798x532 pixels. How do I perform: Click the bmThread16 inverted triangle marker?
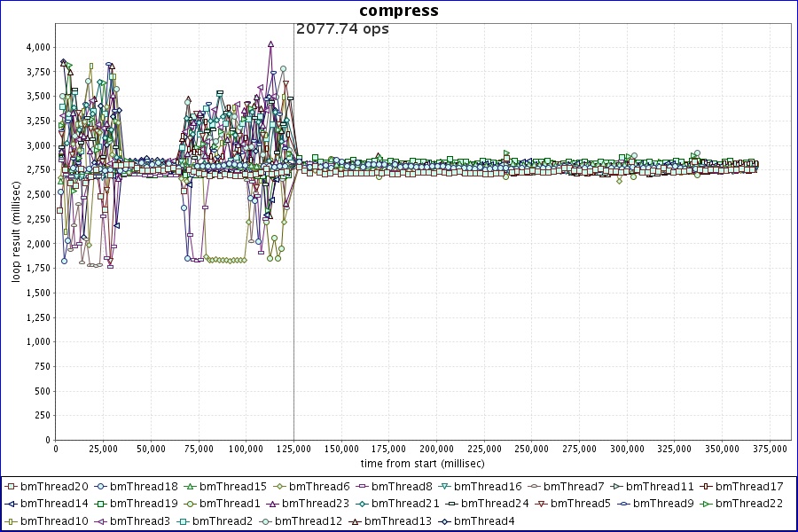click(444, 487)
